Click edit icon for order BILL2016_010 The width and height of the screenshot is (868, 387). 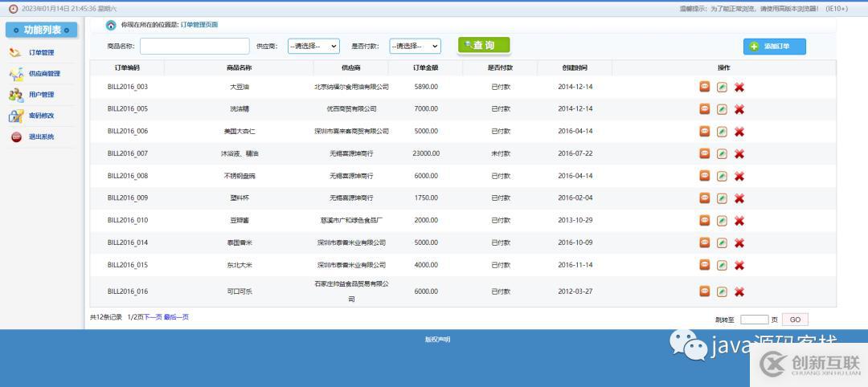tap(722, 221)
